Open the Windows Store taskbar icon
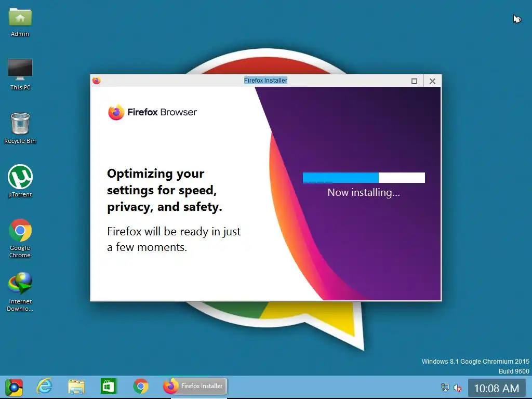Screen dimensions: 532x399 coord(108,386)
